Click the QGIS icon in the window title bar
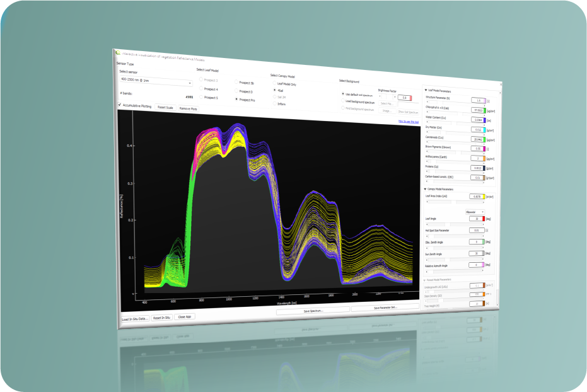 pyautogui.click(x=118, y=52)
